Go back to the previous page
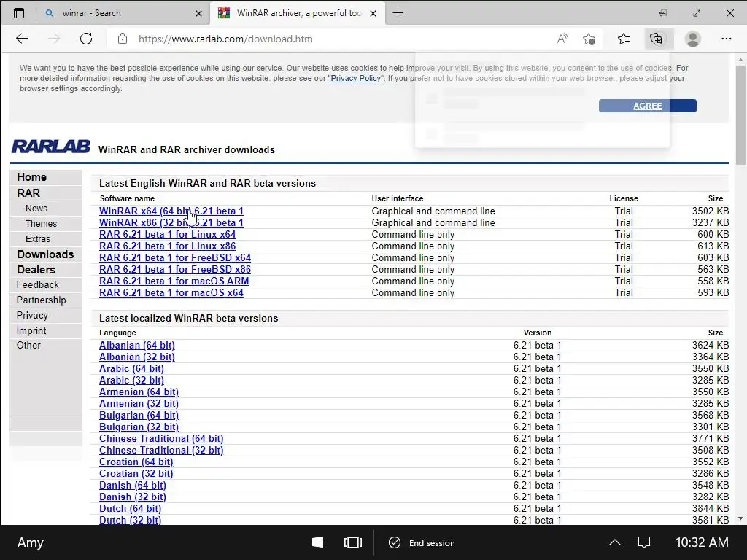This screenshot has width=747, height=560. [x=22, y=39]
